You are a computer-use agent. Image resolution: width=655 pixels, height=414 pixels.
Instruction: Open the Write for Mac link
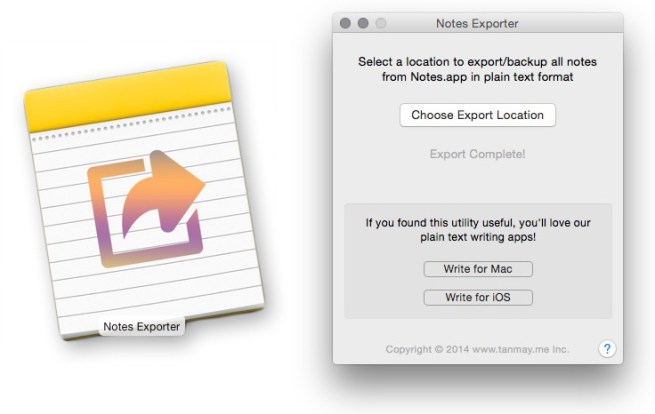[477, 269]
